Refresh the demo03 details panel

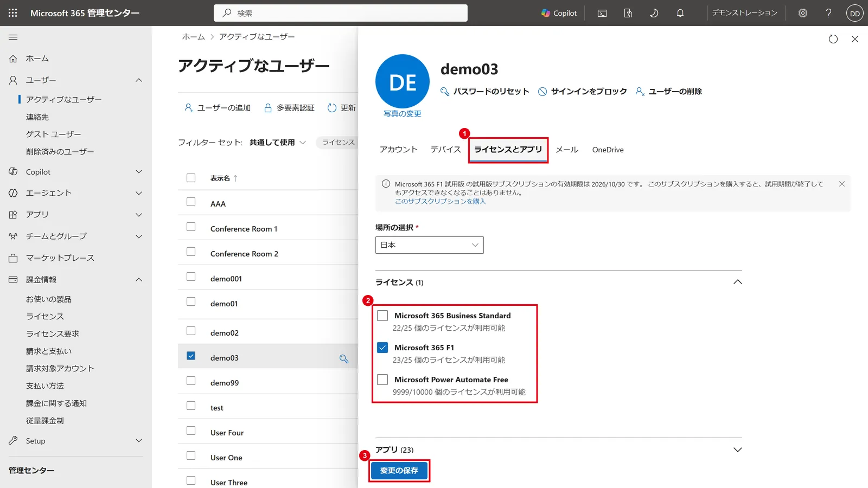(833, 39)
